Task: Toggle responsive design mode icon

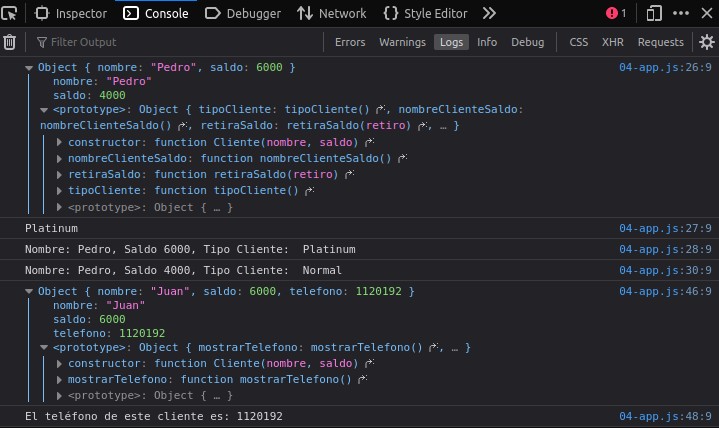Action: tap(654, 13)
